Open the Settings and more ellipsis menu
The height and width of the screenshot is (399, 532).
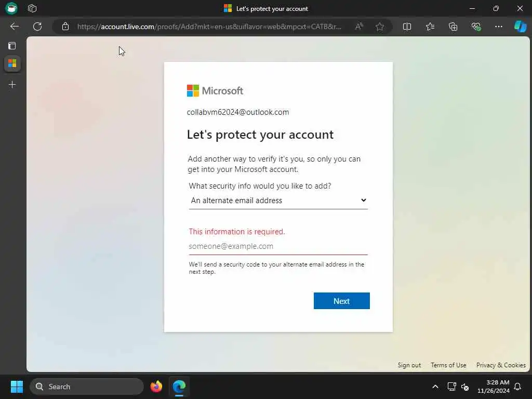[x=498, y=26]
